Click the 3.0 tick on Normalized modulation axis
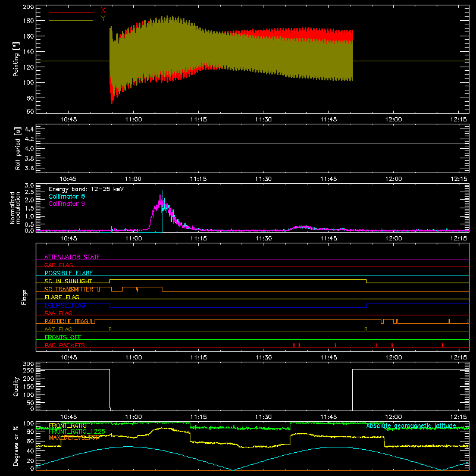The width and height of the screenshot is (476, 476). [x=29, y=185]
